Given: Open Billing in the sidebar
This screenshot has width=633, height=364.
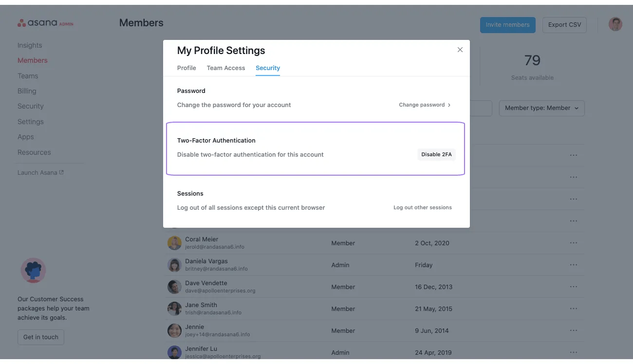Looking at the screenshot, I should pos(27,91).
